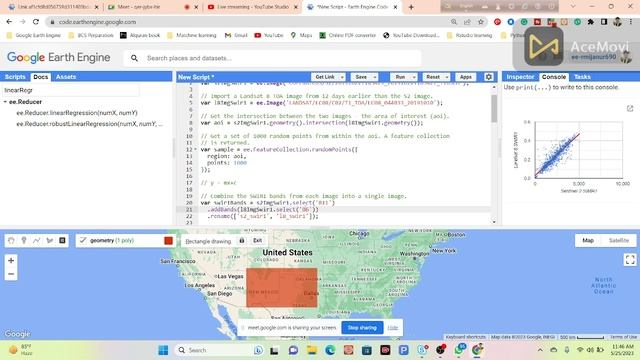This screenshot has width=640, height=360.
Task: Open ee.Reducer.linearRegression docs entry
Action: pyautogui.click(x=77, y=113)
